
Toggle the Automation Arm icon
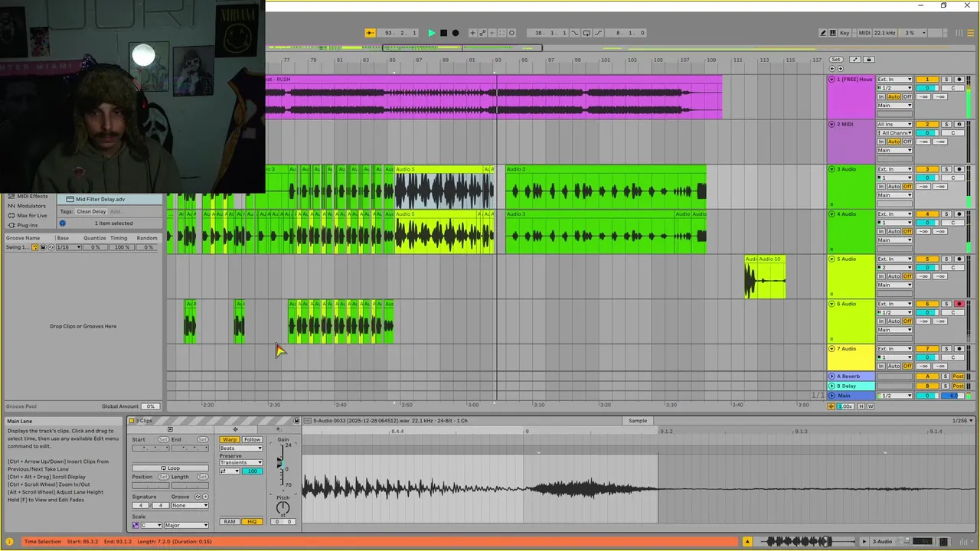point(482,33)
